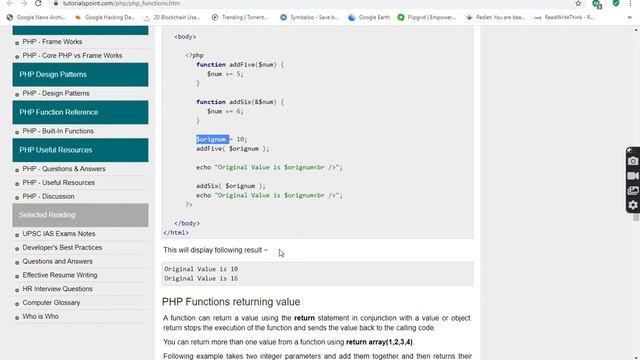The height and width of the screenshot is (360, 640).
Task: Open the Developer's Best Practices link
Action: 62,247
